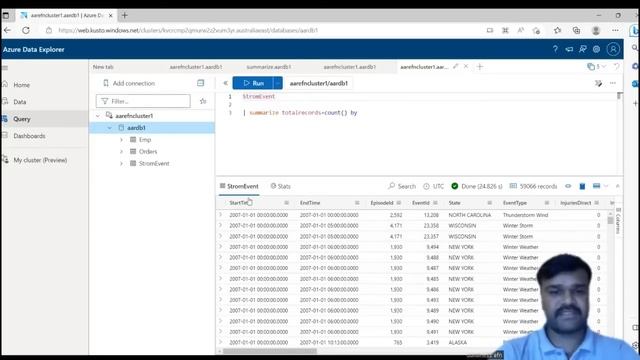Select the aardb1 database in tree
The height and width of the screenshot is (360, 640).
(x=152, y=128)
